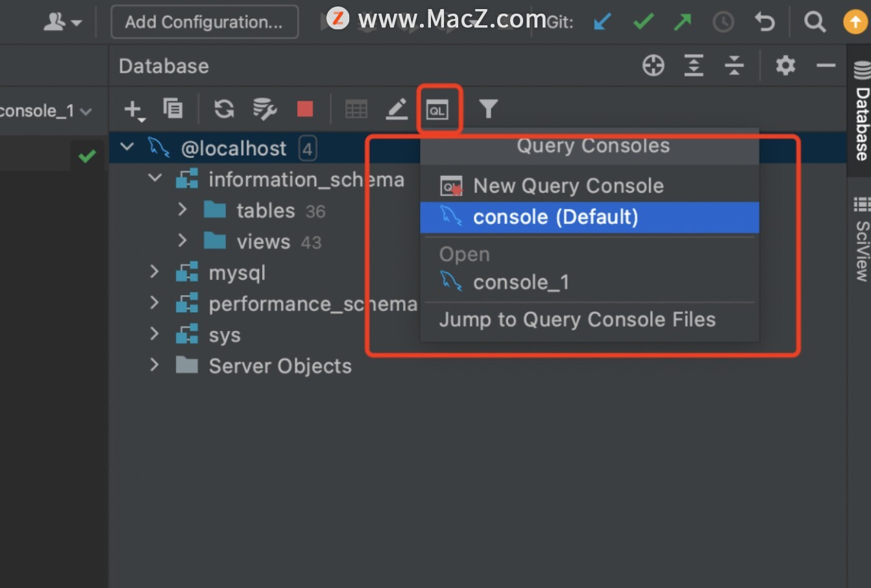
Task: Expand the tables folder
Action: click(x=182, y=209)
